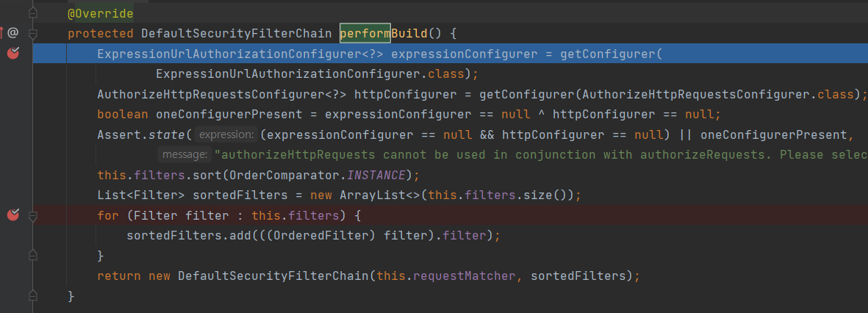
Task: Click the requestMatcher field reference
Action: [463, 276]
